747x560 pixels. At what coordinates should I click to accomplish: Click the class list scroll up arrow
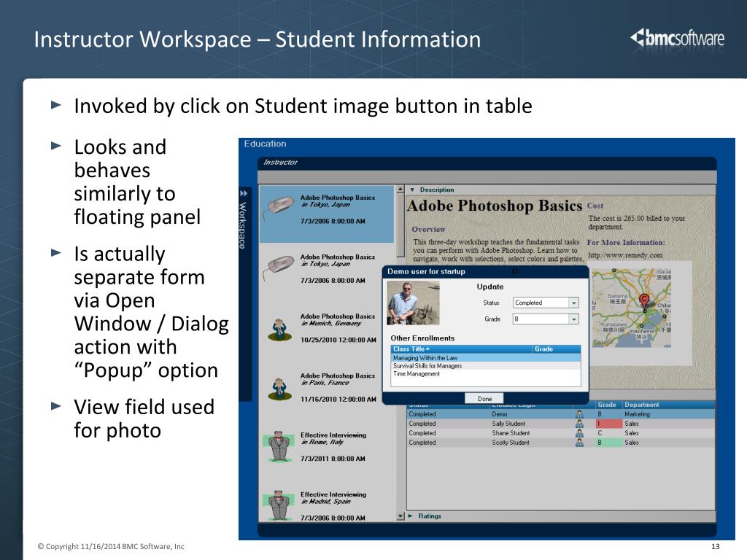[400, 189]
